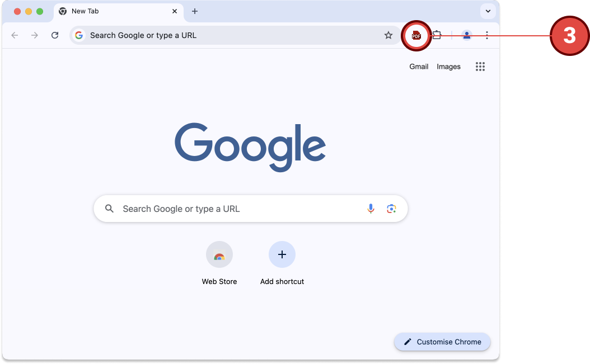Click the Add shortcut tile

282,263
